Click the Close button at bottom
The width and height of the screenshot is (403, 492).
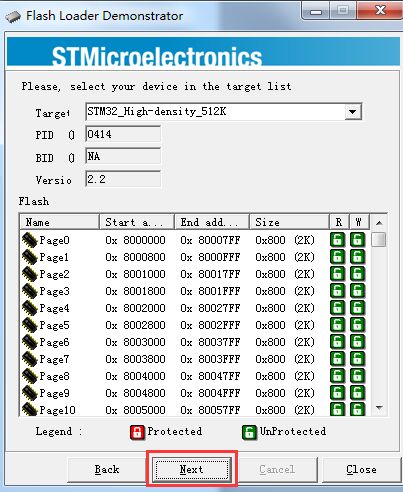[x=361, y=469]
